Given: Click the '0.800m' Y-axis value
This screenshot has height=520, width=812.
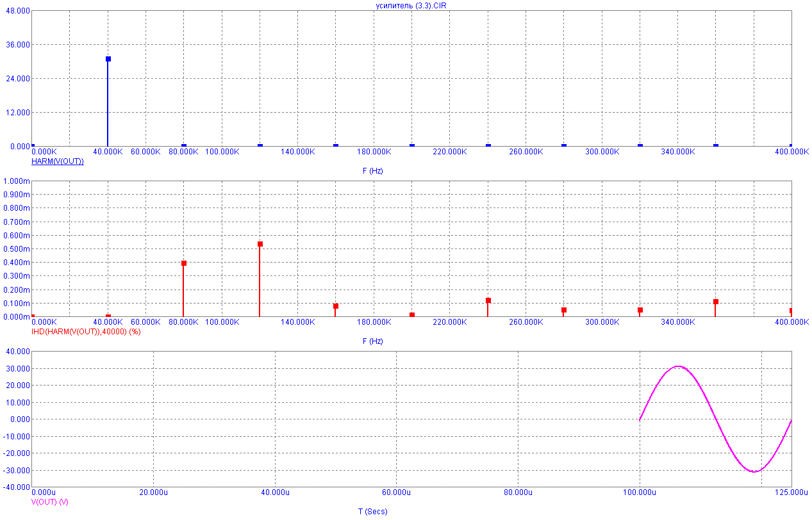Looking at the screenshot, I should pyautogui.click(x=17, y=208).
